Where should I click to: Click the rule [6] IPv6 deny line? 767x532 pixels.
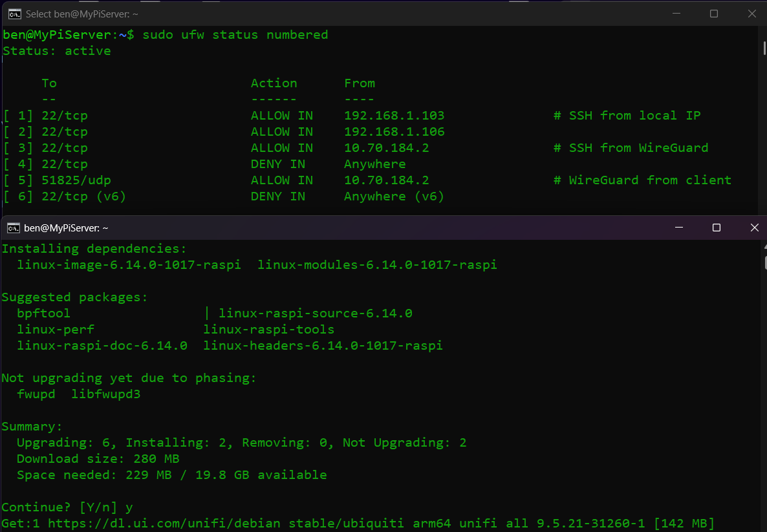pyautogui.click(x=226, y=196)
